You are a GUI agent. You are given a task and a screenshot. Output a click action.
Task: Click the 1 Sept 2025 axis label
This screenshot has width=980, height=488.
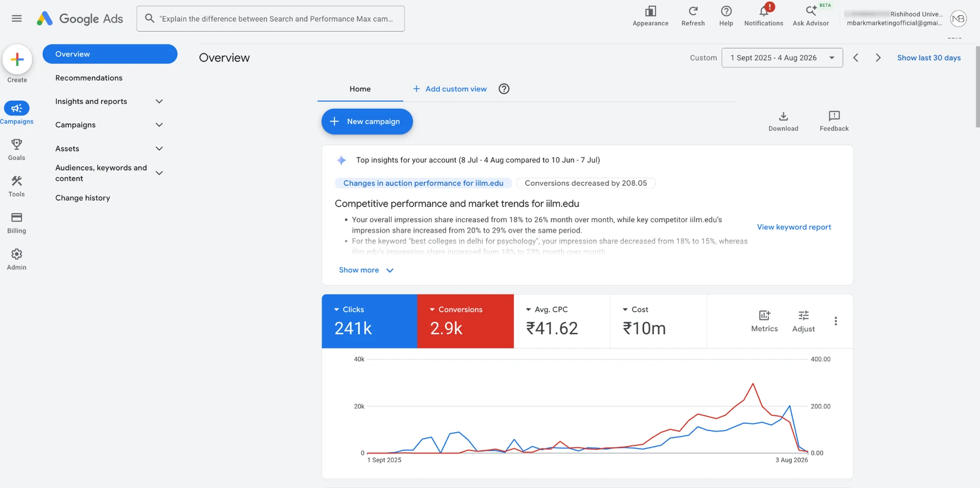(384, 460)
